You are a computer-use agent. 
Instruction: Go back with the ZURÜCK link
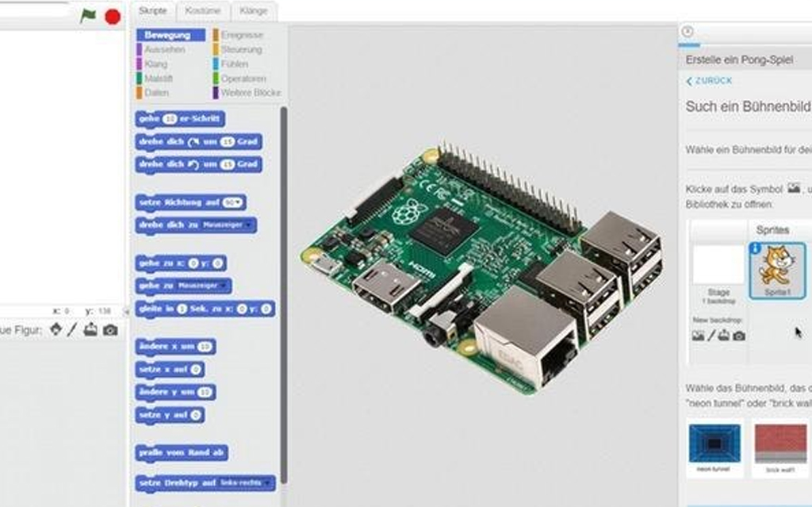point(709,81)
